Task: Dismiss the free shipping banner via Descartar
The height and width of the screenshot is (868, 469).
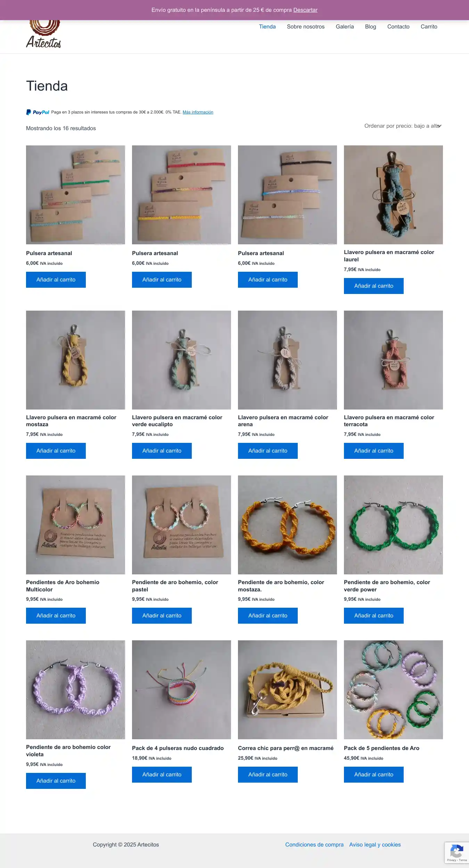Action: tap(305, 10)
